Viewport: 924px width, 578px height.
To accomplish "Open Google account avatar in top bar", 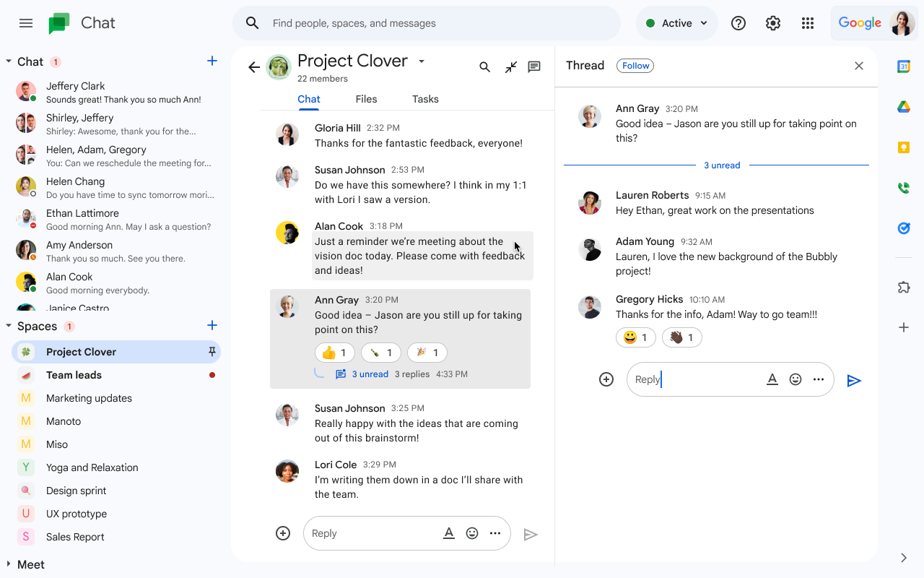I will tap(902, 23).
